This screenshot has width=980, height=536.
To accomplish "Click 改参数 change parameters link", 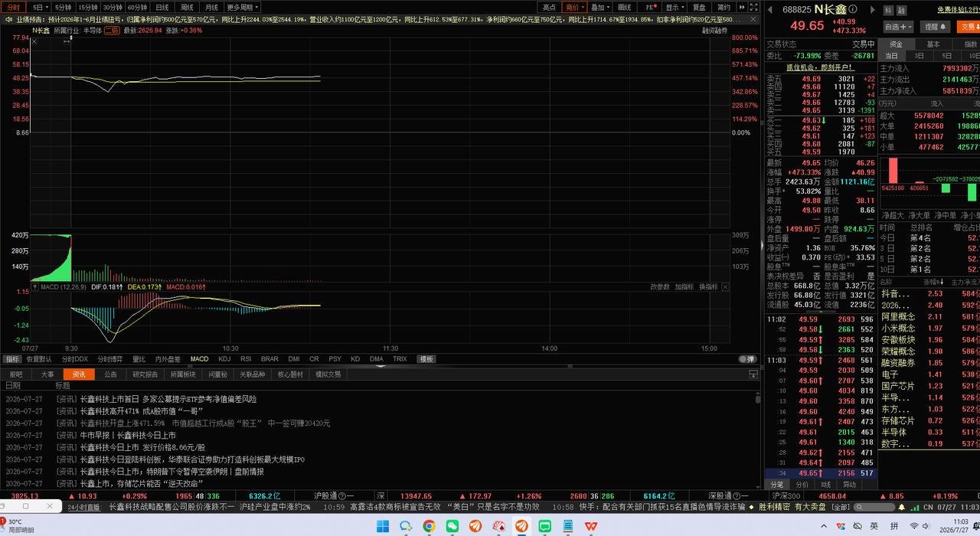I will click(x=660, y=286).
